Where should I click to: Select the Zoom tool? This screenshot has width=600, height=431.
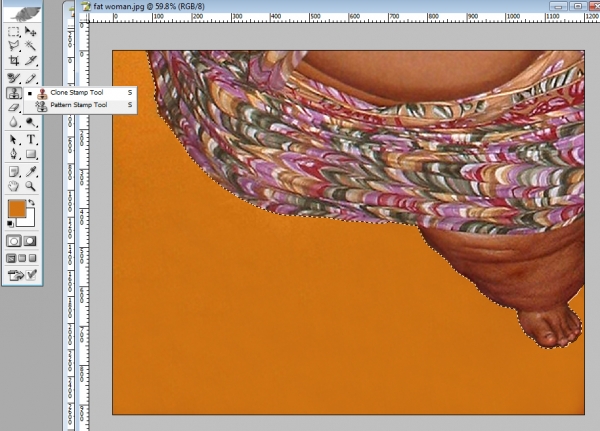[30, 186]
